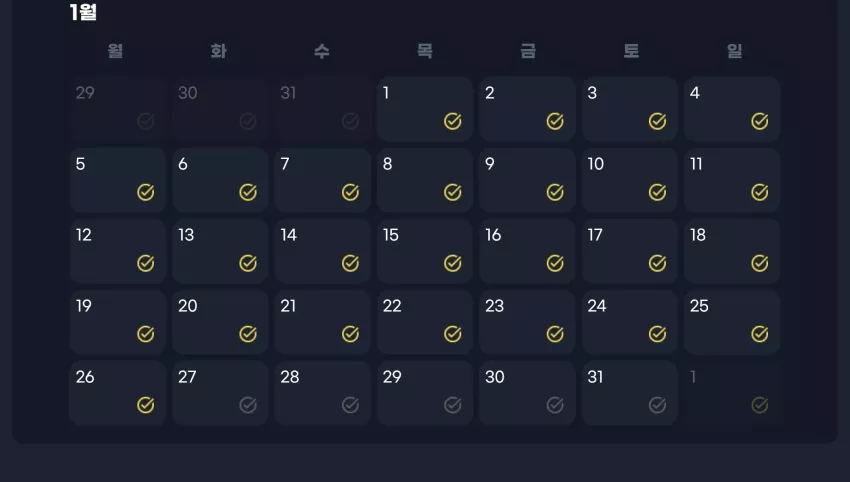The width and height of the screenshot is (850, 482).
Task: Click the gold checkmark icon on day 10
Action: click(x=658, y=192)
